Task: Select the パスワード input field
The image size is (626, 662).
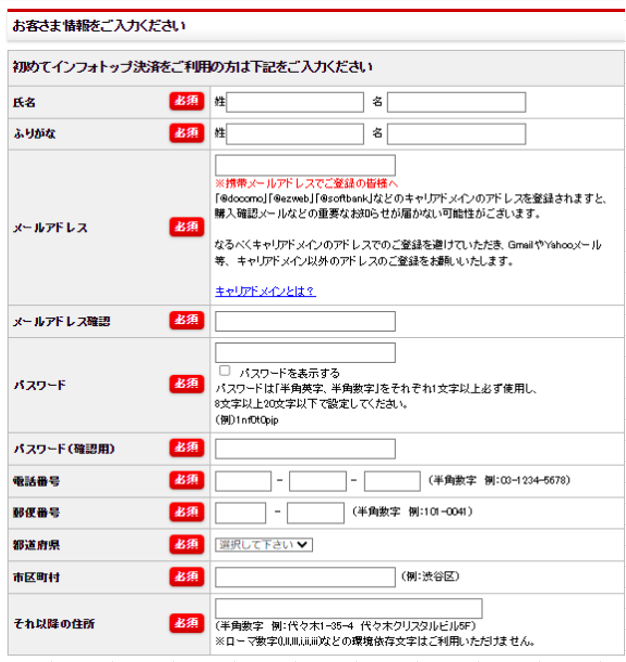Action: [305, 353]
